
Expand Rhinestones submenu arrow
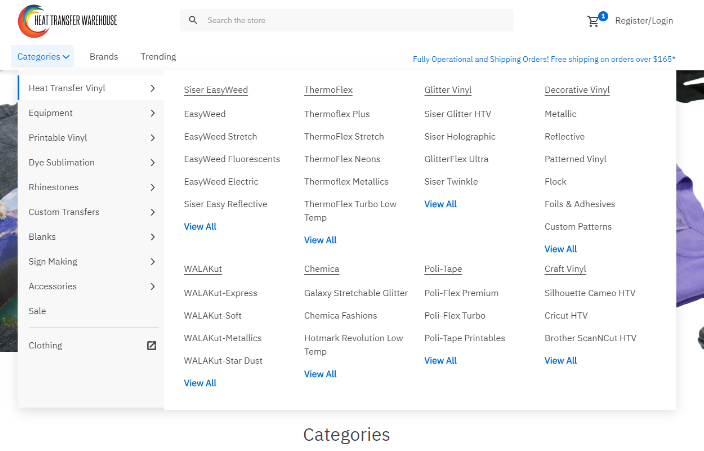pyautogui.click(x=153, y=187)
